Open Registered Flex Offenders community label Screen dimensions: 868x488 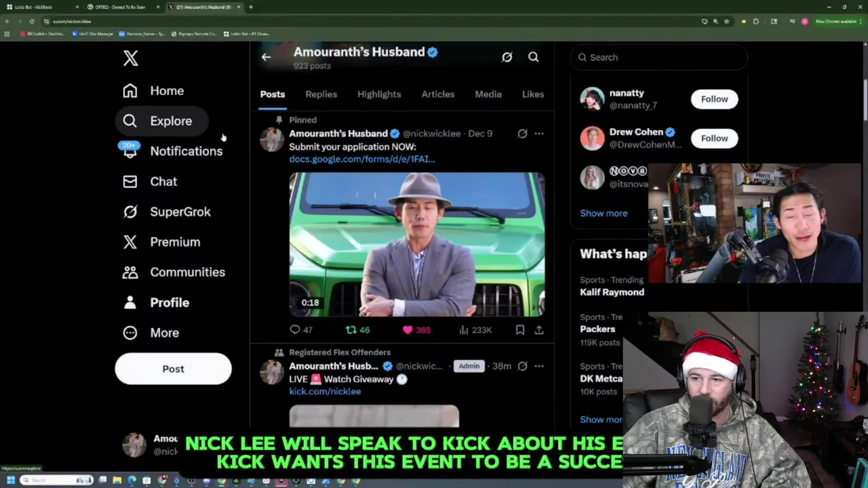tap(340, 352)
